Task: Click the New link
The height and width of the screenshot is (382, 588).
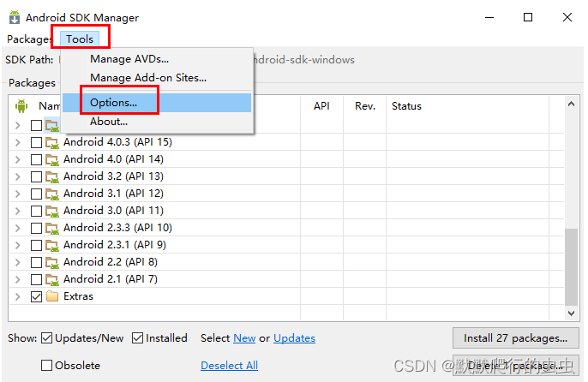Action: pyautogui.click(x=244, y=338)
